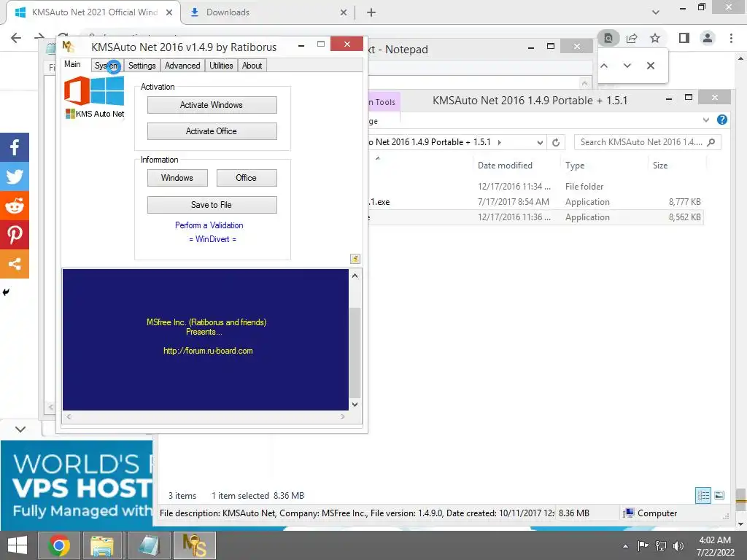Close the Chrome find bar
Screen dimensions: 747x560
(x=650, y=66)
